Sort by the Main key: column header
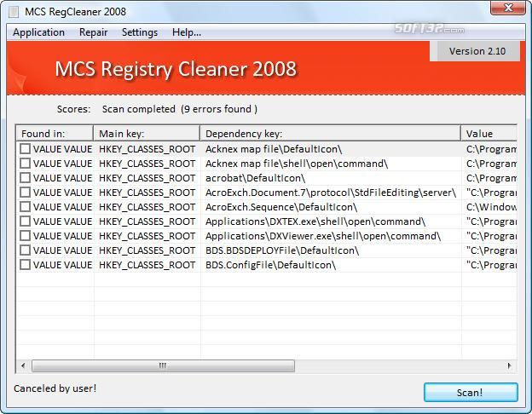 click(147, 134)
